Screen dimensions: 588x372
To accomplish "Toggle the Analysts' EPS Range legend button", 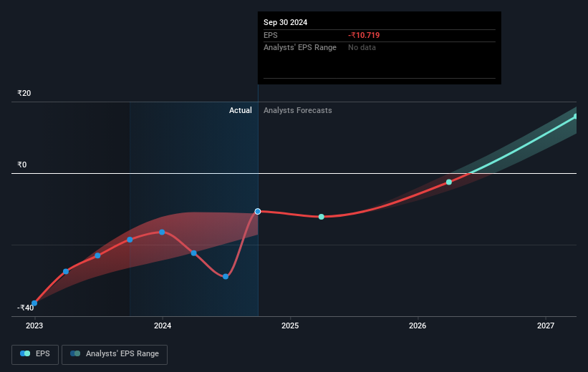I will pos(115,354).
